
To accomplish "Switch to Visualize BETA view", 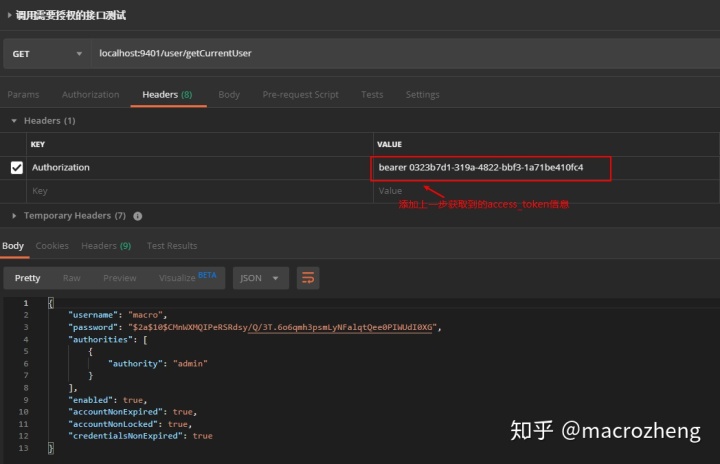I will pos(187,277).
